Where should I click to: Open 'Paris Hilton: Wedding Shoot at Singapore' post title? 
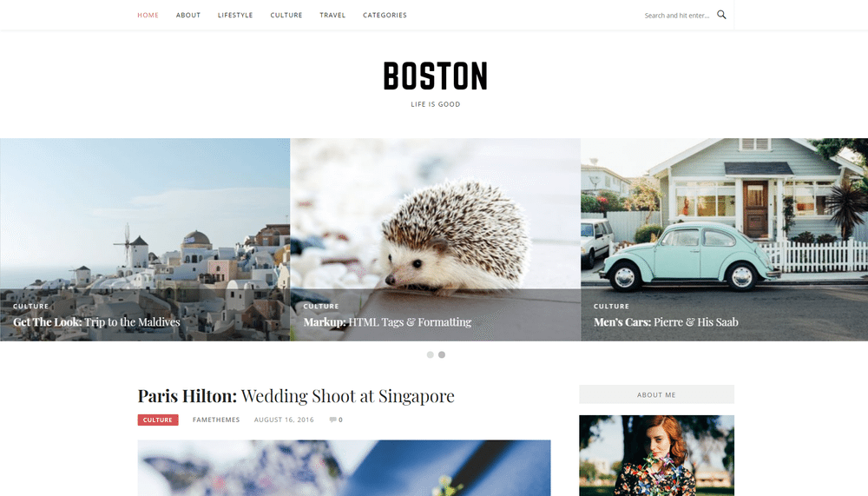(296, 396)
